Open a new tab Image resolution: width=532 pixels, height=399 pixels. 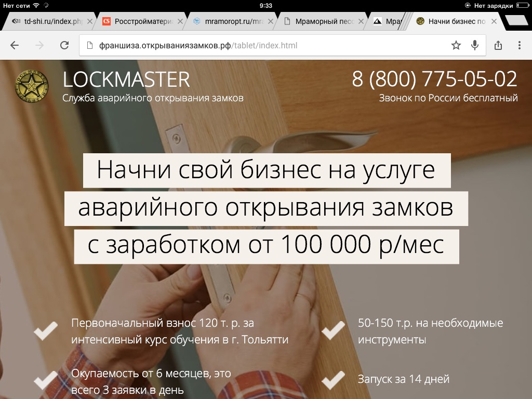[x=516, y=21]
